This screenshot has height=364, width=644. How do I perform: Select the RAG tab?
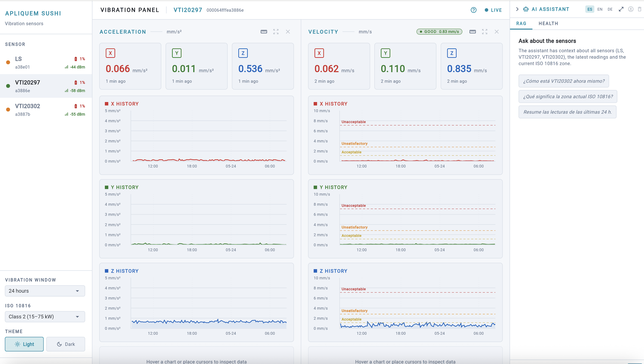point(521,23)
